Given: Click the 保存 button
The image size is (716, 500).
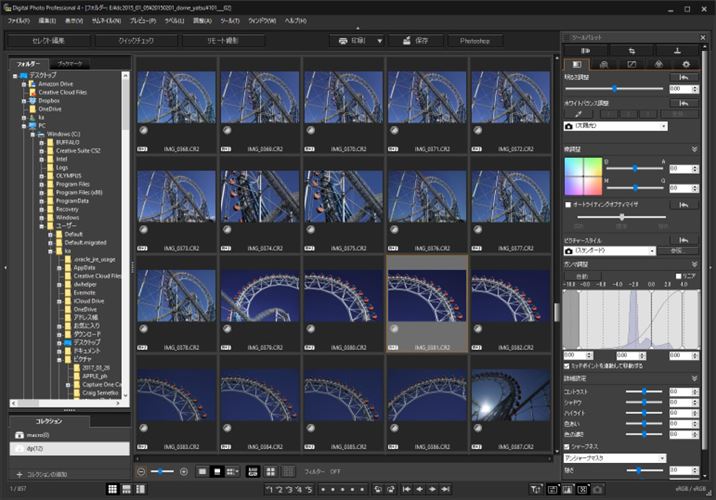Looking at the screenshot, I should tap(416, 41).
